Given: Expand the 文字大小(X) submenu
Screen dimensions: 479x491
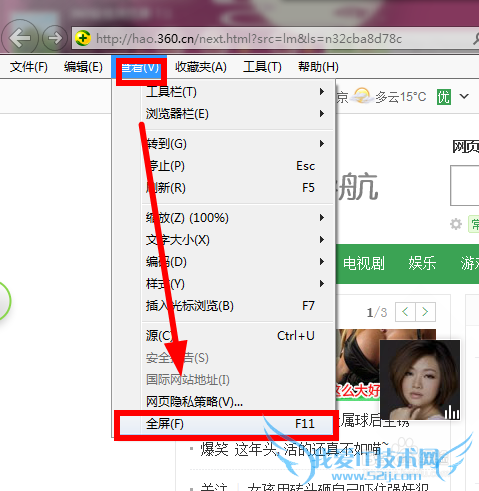Looking at the screenshot, I should coord(223,240).
